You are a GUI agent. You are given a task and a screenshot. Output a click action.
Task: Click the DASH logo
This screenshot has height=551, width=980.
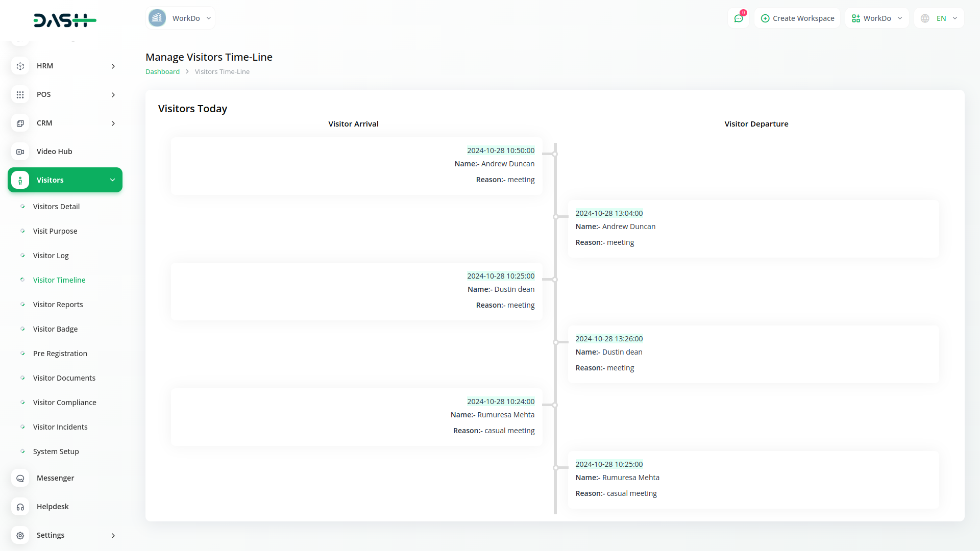pos(65,20)
